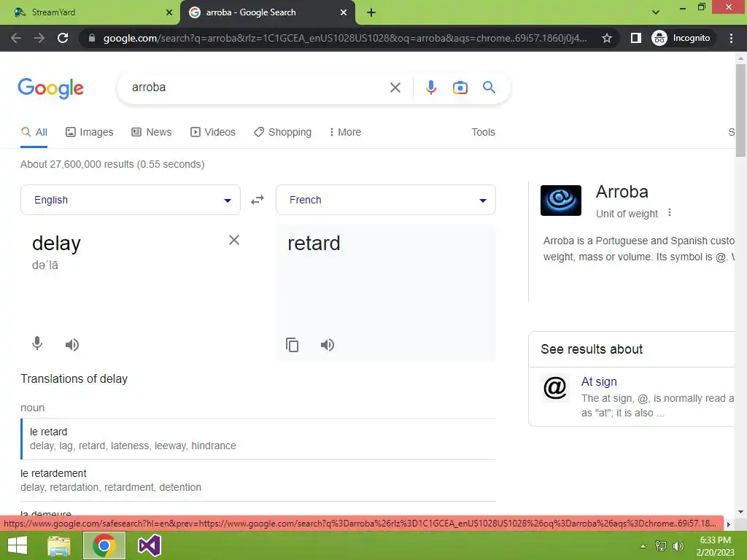Open the Windows Start menu
This screenshot has width=747, height=560.
18,545
